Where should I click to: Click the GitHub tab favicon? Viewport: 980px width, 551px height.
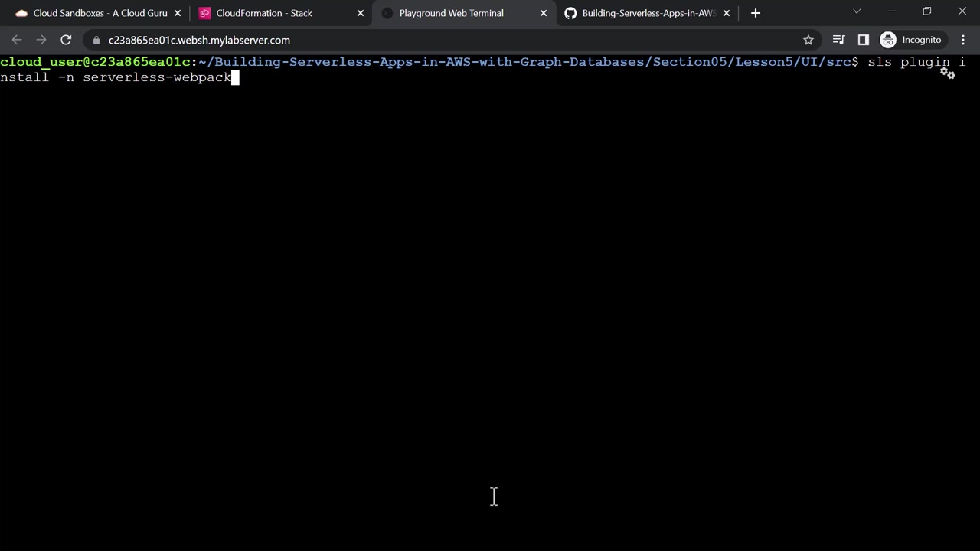(x=570, y=13)
